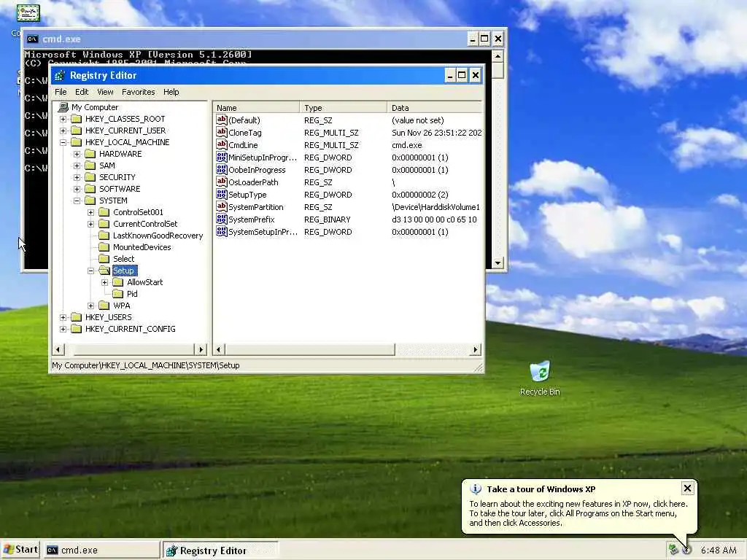Click the values pane horizontal scroll thumb

tap(309, 349)
